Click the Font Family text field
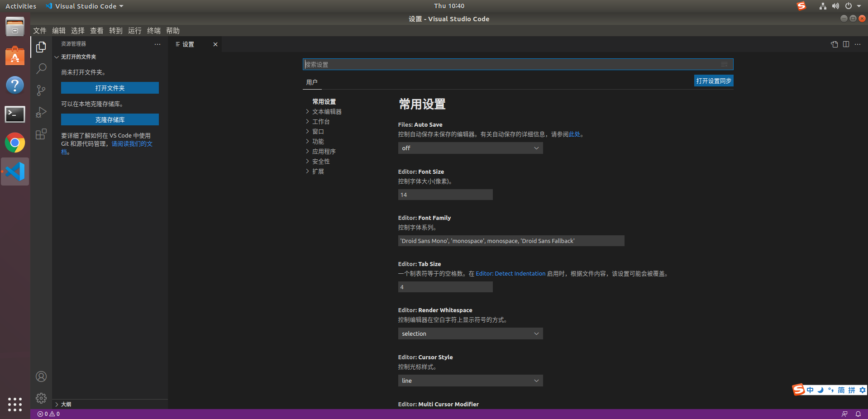This screenshot has height=419, width=868. tap(511, 241)
